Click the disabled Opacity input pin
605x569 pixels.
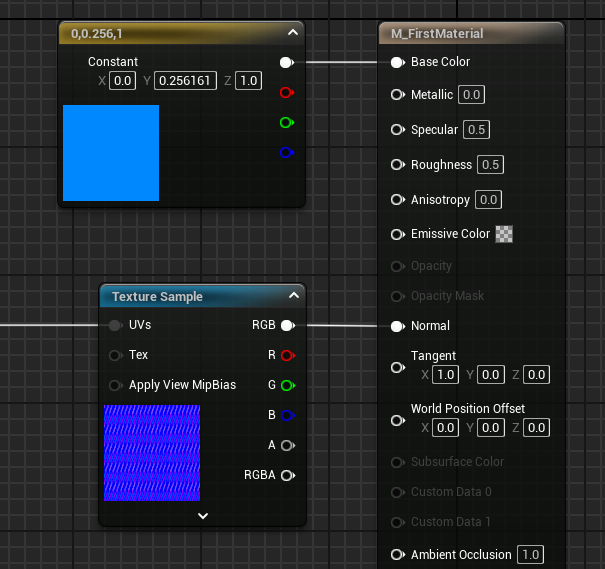click(397, 266)
